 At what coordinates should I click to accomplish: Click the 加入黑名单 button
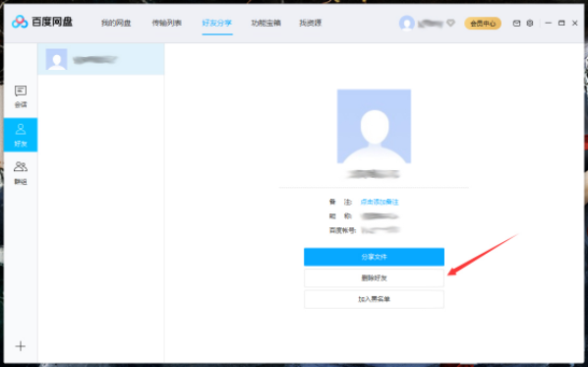point(374,299)
